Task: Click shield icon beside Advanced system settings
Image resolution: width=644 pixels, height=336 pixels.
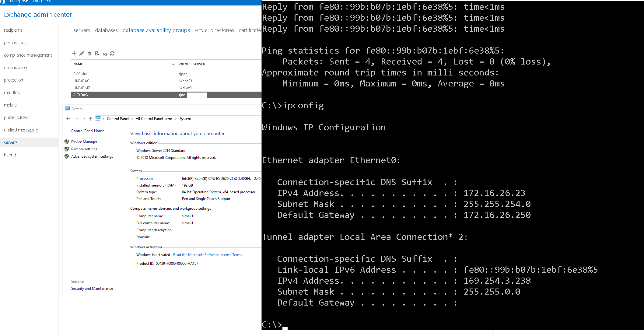Action: pyautogui.click(x=67, y=156)
